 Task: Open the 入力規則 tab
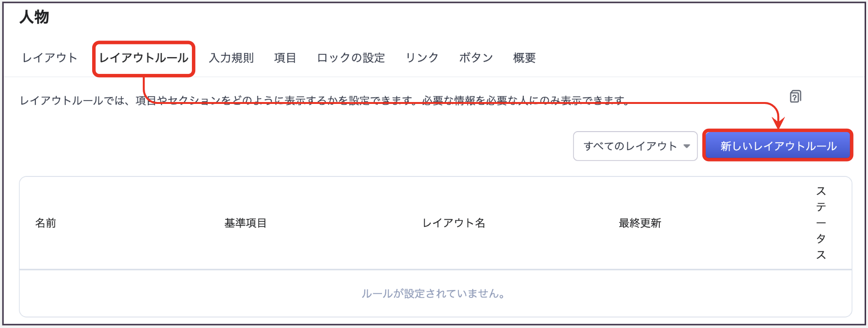[231, 58]
